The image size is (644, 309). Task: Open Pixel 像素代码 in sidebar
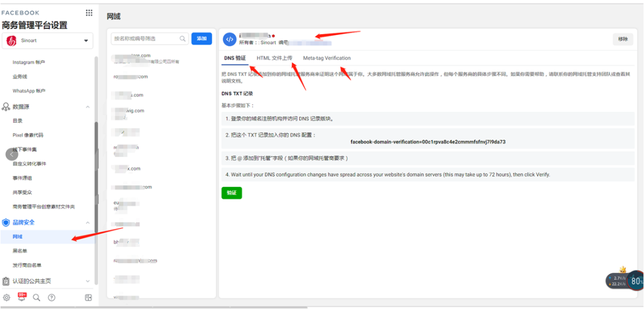pos(28,135)
